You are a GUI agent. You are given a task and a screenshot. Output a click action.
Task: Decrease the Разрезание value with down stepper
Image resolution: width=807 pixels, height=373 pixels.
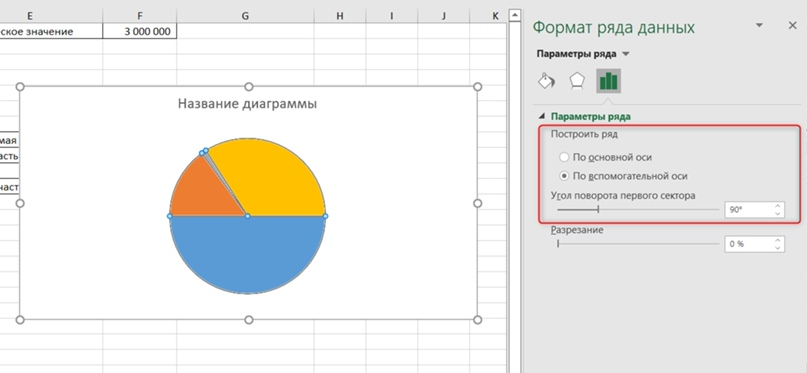(x=777, y=248)
